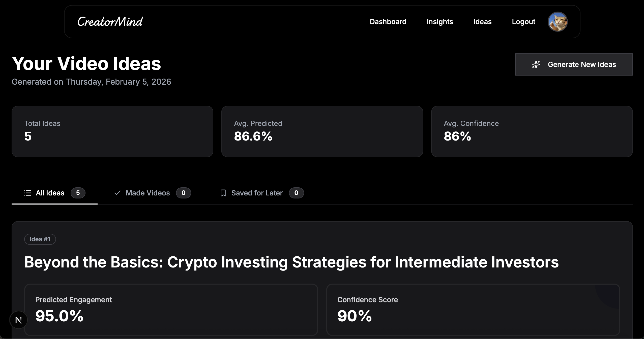Click the CreatorMind logo

[110, 22]
